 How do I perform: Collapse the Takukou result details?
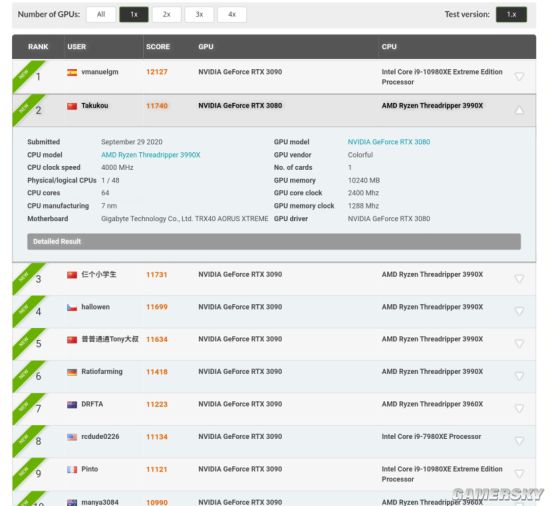point(519,110)
